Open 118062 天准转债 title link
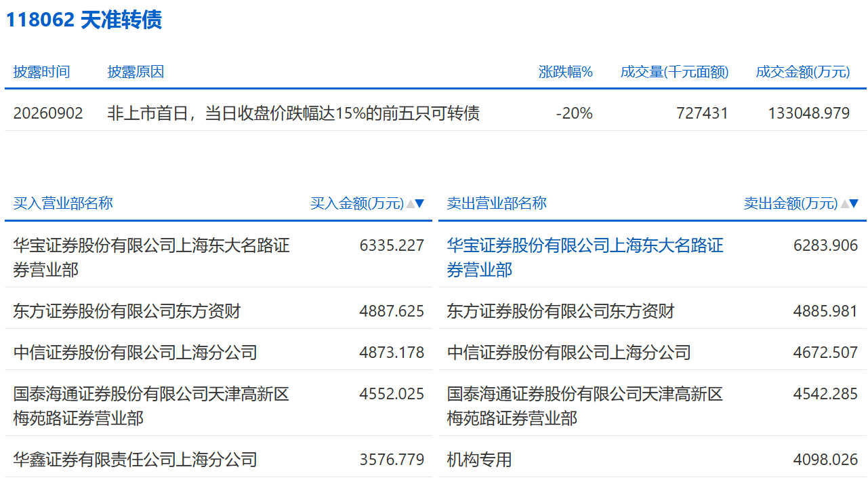This screenshot has height=482, width=868. (83, 20)
